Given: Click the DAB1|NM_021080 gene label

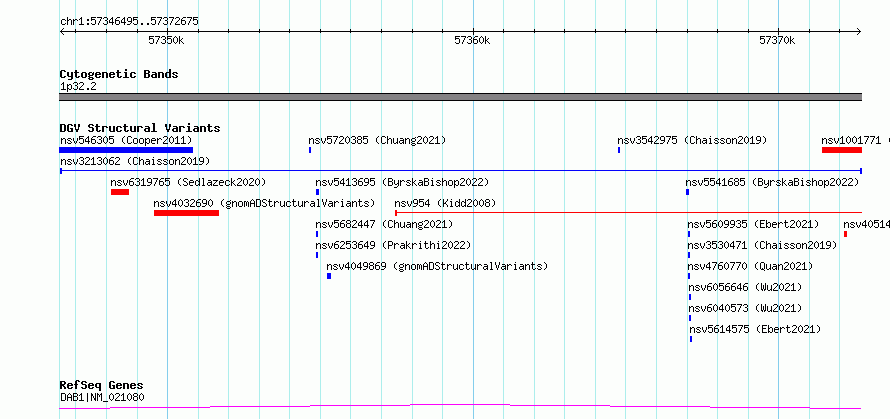Looking at the screenshot, I should tap(102, 397).
